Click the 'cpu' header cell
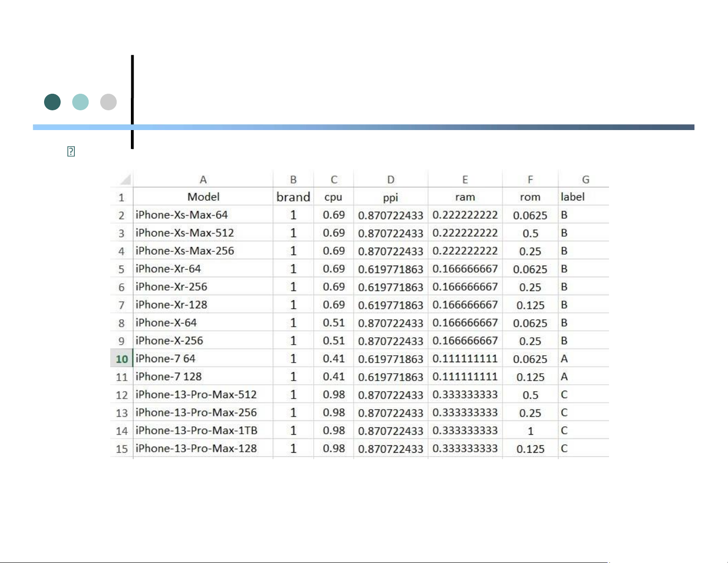 coord(334,197)
